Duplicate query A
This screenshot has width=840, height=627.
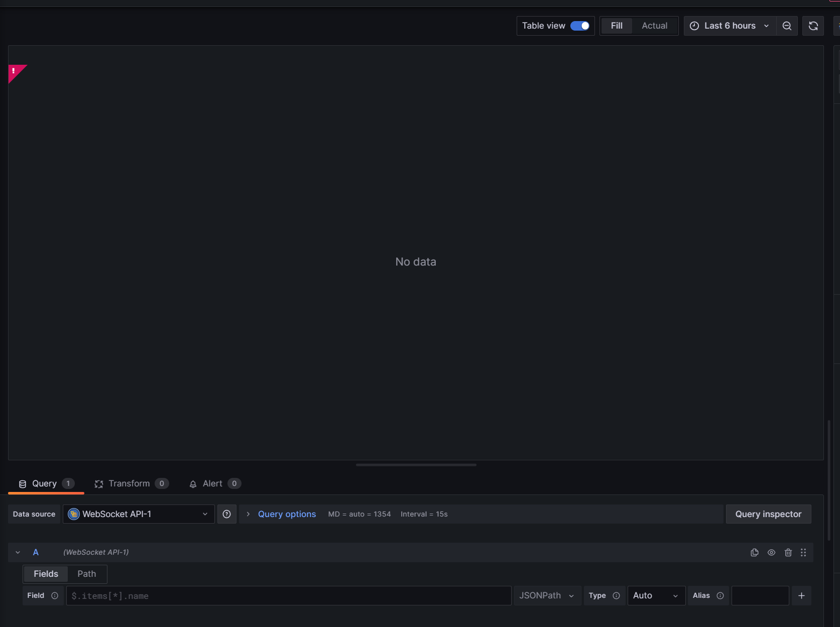pyautogui.click(x=754, y=552)
